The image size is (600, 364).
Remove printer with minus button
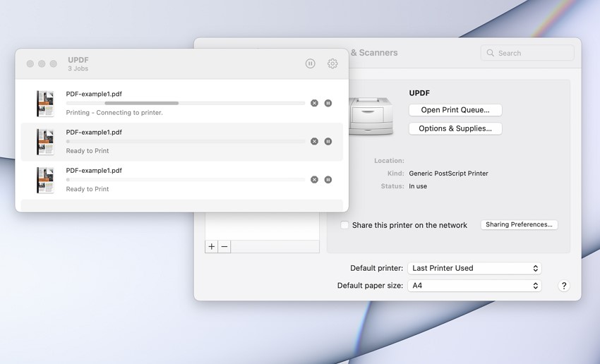point(224,247)
